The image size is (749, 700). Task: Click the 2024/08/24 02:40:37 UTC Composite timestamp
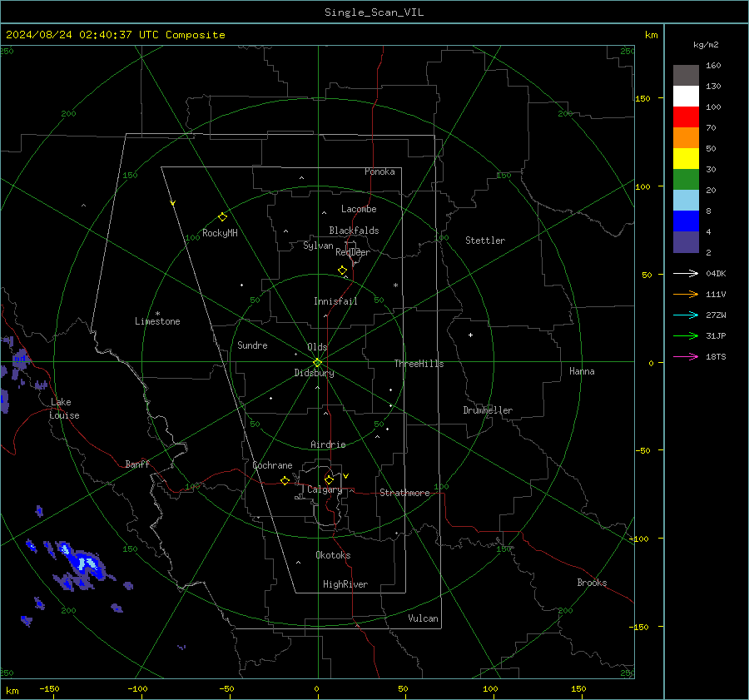[115, 35]
